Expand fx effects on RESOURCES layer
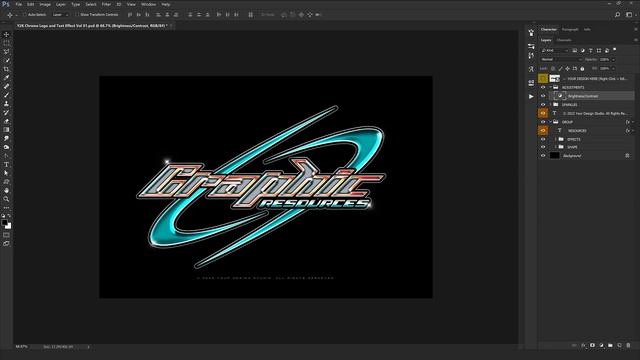The image size is (640, 360). 633,131
